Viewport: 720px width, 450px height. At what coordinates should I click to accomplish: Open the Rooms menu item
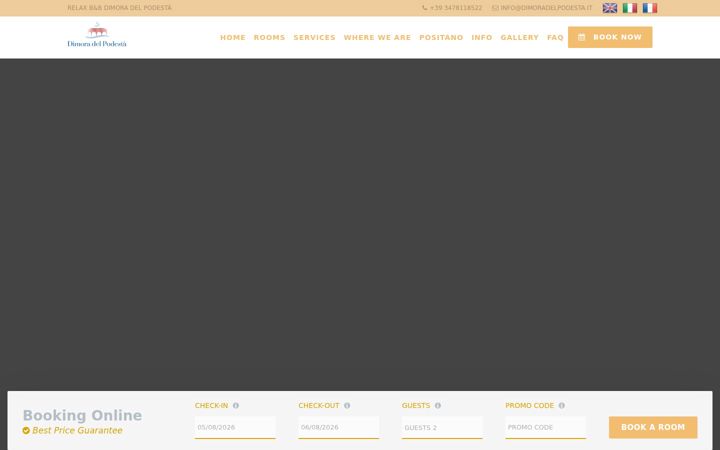tap(270, 37)
